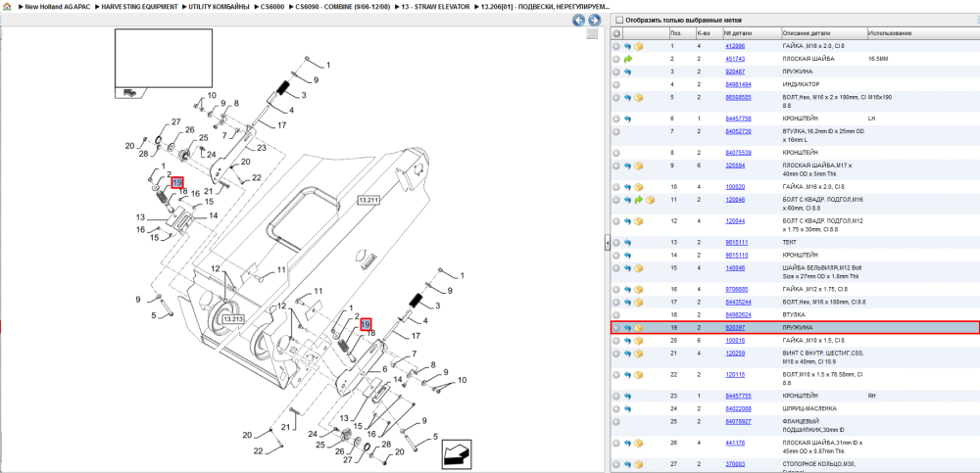This screenshot has height=473, width=980.
Task: Click the yellow box icon for part 120046
Action: [x=650, y=200]
